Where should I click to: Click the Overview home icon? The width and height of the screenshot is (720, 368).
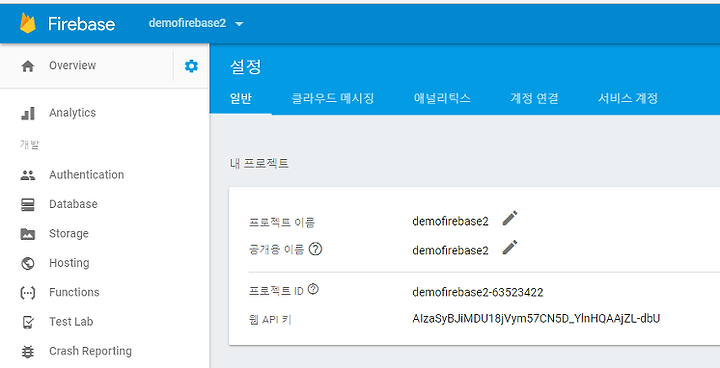pyautogui.click(x=28, y=66)
